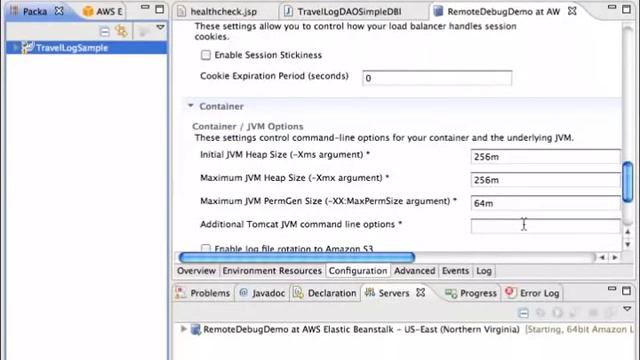Open the Error Log view tab
The image size is (640, 360).
pyautogui.click(x=532, y=293)
